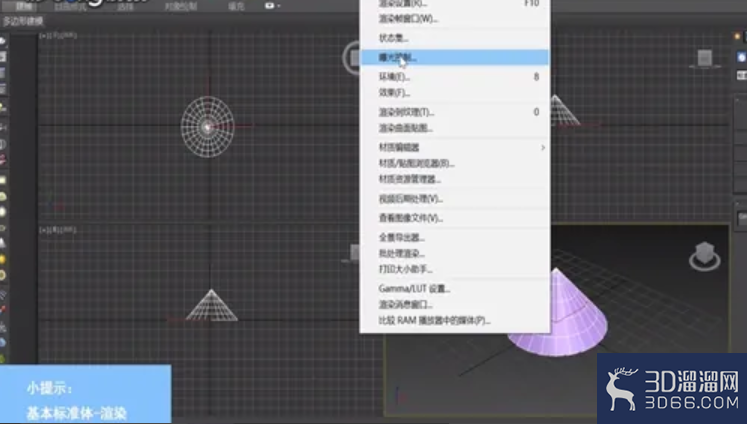
Task: Switch to the 自由形式 ribbon tab
Action: [70, 7]
